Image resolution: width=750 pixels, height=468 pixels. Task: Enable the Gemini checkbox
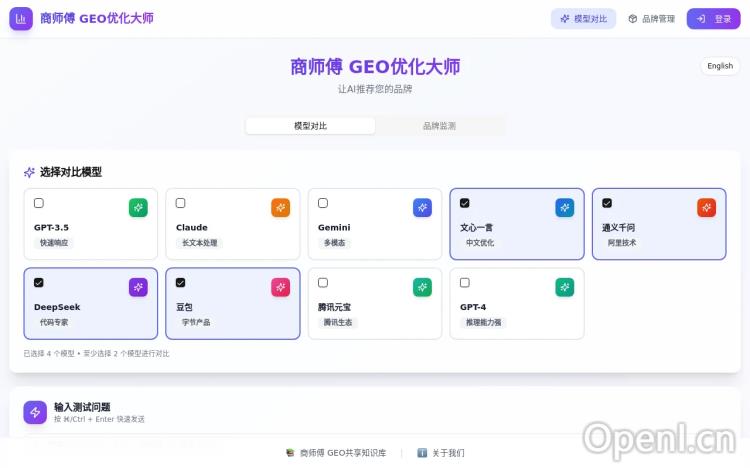[323, 203]
